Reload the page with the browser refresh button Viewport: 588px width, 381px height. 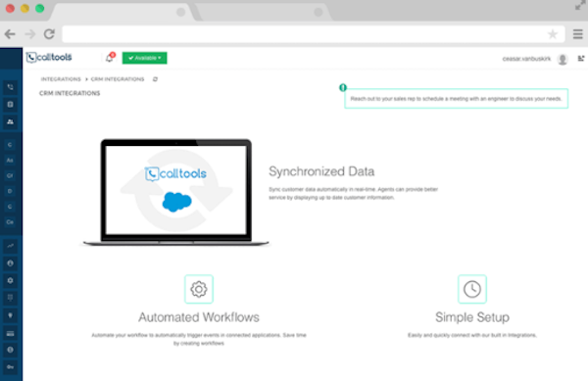(50, 34)
